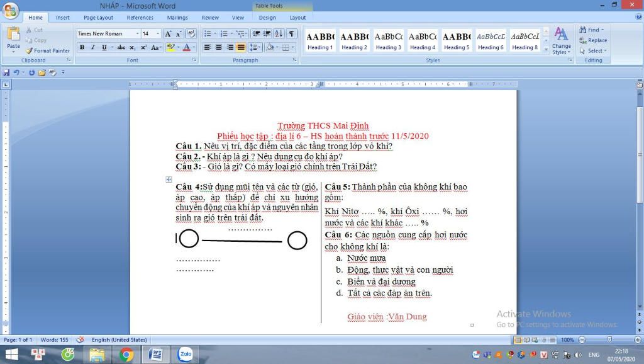The image size is (644, 364).
Task: Click the table move handle
Action: pos(169,179)
